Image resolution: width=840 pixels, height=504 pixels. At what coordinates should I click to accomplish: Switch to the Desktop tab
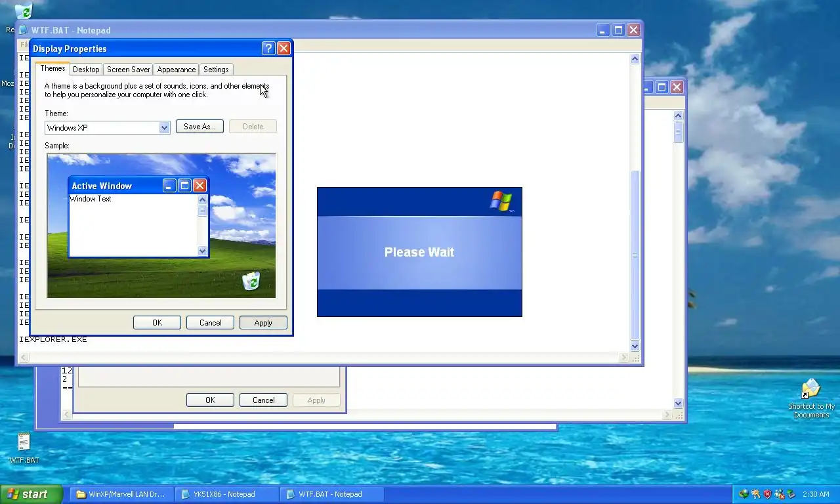(86, 70)
